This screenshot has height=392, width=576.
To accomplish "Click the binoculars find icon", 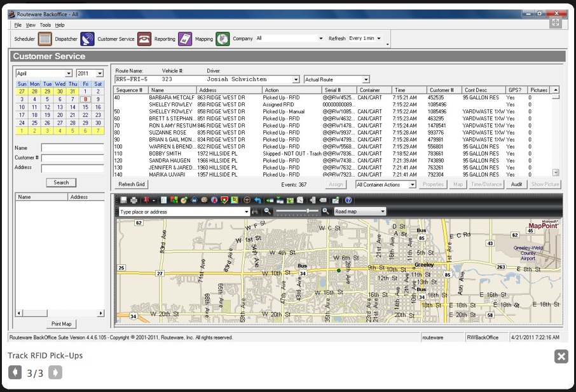I will point(254,212).
